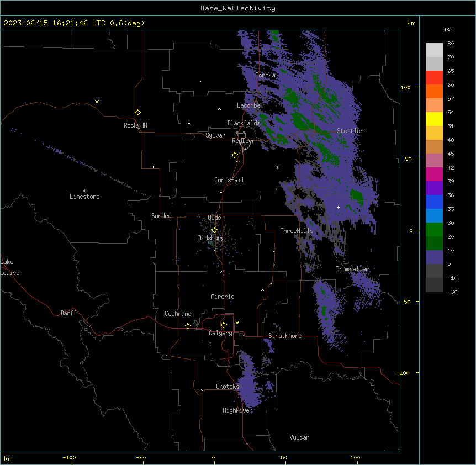The image size is (476, 465).
Task: Click the Sylvan label
Action: 215,135
